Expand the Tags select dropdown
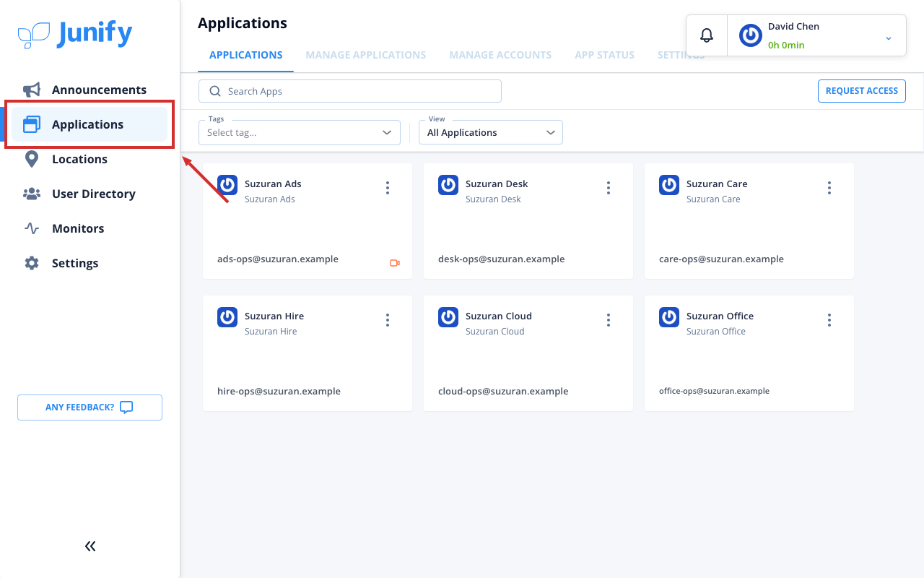The width and height of the screenshot is (924, 578). point(300,132)
